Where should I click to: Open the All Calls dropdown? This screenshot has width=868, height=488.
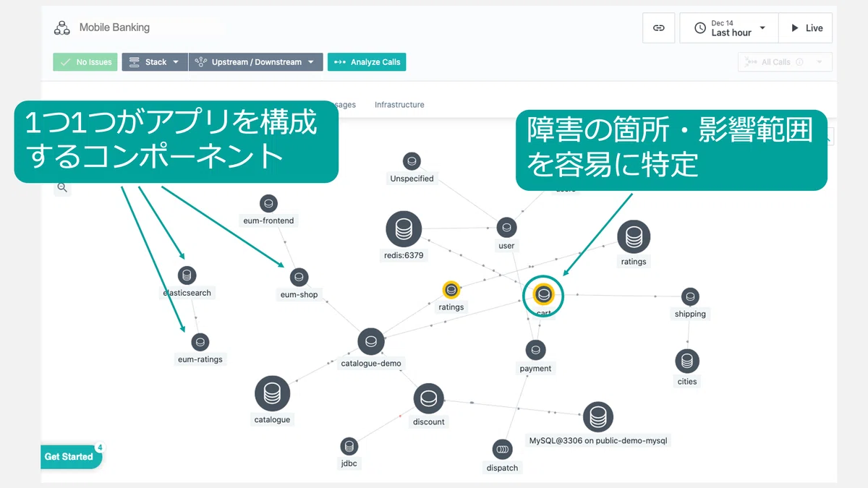(x=785, y=62)
